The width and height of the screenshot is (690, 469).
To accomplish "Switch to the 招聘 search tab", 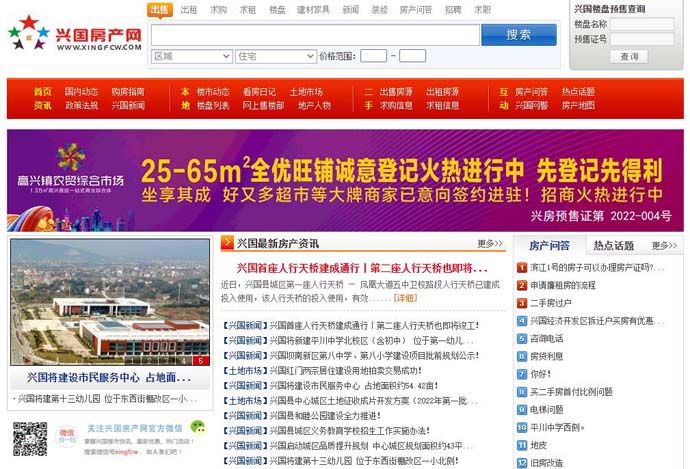I will coord(453,10).
